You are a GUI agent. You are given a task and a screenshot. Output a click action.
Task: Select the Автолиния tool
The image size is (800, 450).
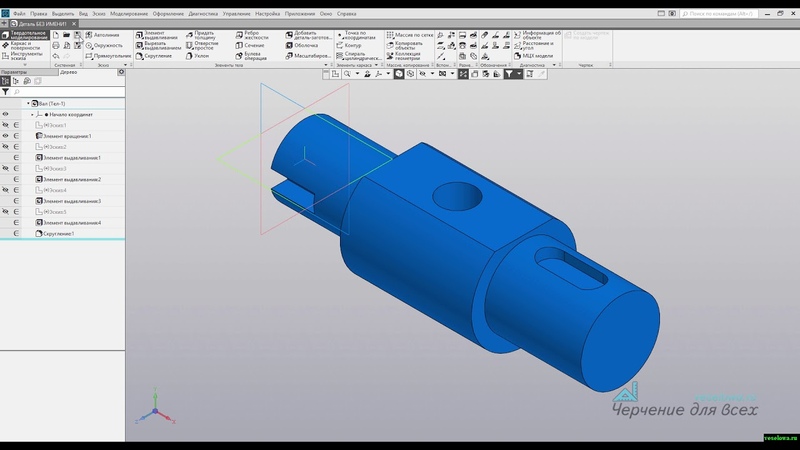click(x=102, y=35)
